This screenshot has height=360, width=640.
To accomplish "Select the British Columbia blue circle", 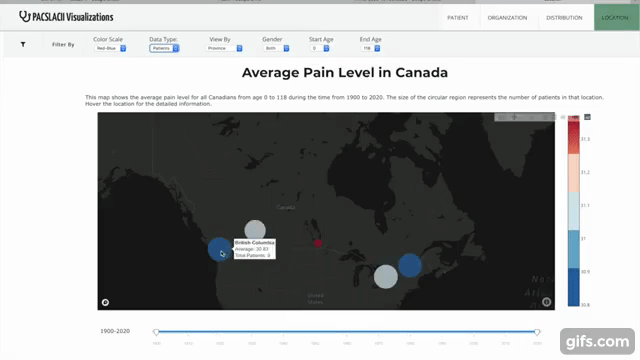I will click(220, 249).
